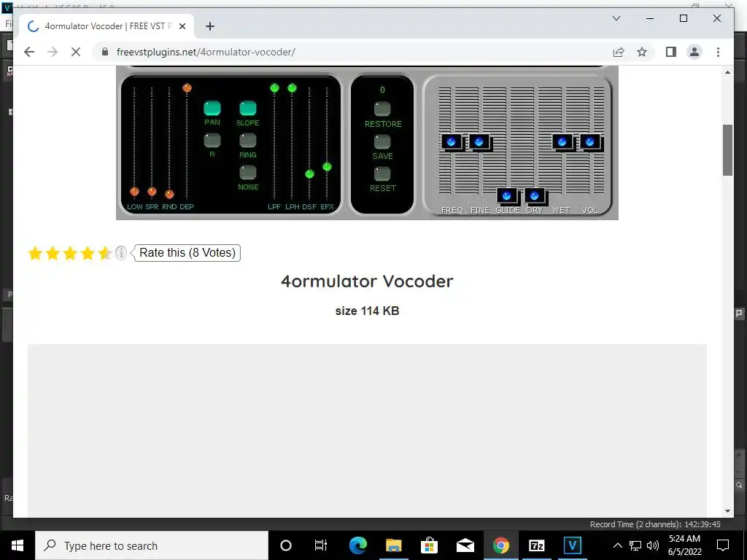Open Chrome's three-dot menu
747x560 pixels.
718,52
